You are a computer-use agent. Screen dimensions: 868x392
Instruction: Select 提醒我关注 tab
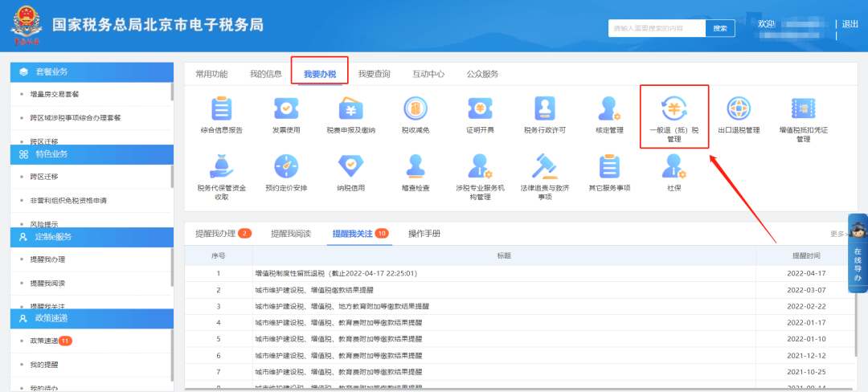(x=360, y=233)
